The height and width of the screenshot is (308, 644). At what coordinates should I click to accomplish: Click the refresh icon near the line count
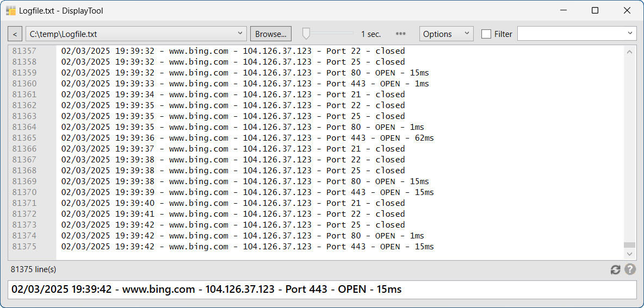coord(615,269)
